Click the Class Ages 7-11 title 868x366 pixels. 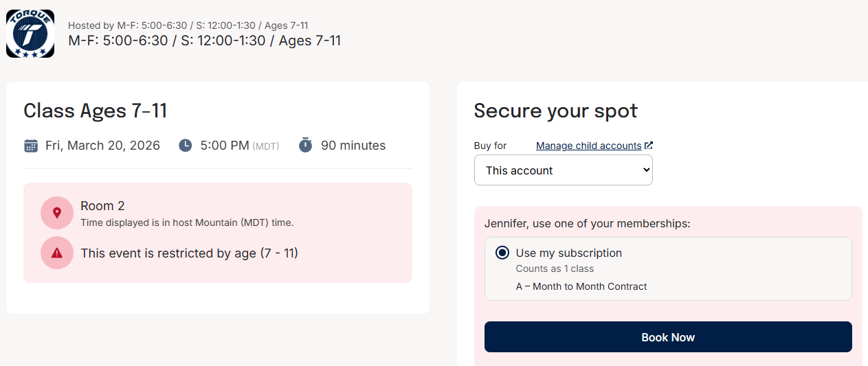96,111
